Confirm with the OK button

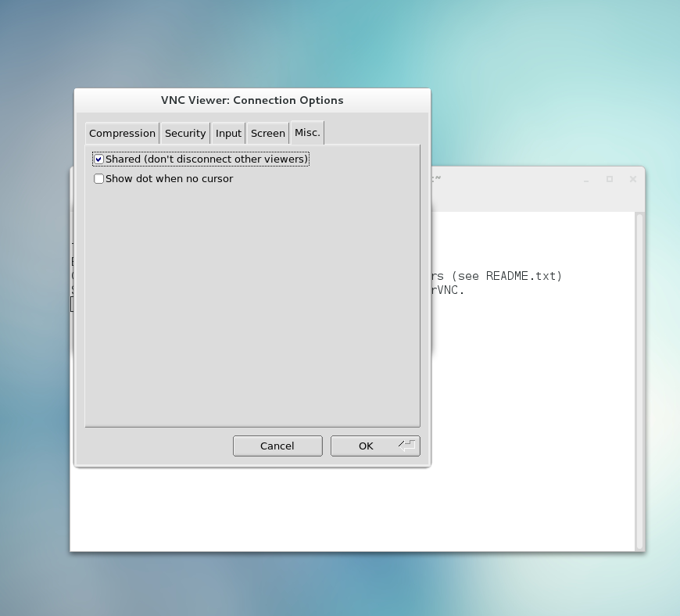(375, 446)
